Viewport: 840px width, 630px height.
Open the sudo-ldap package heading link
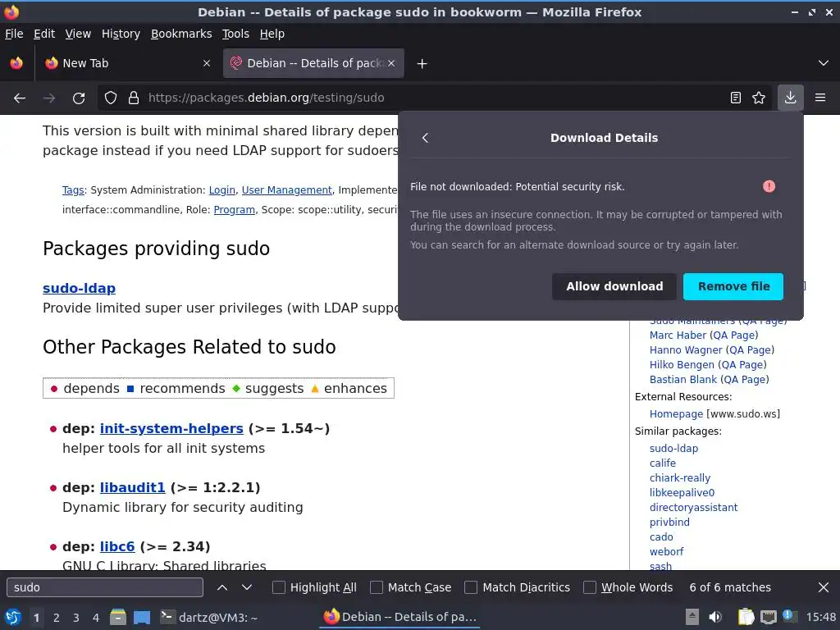[79, 288]
